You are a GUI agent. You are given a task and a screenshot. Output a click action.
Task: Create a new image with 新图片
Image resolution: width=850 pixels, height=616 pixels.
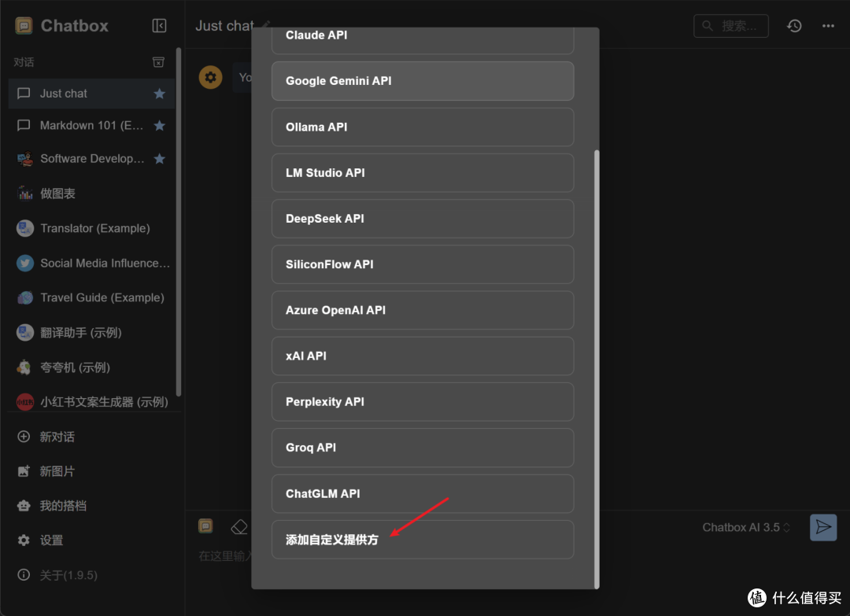pyautogui.click(x=91, y=471)
